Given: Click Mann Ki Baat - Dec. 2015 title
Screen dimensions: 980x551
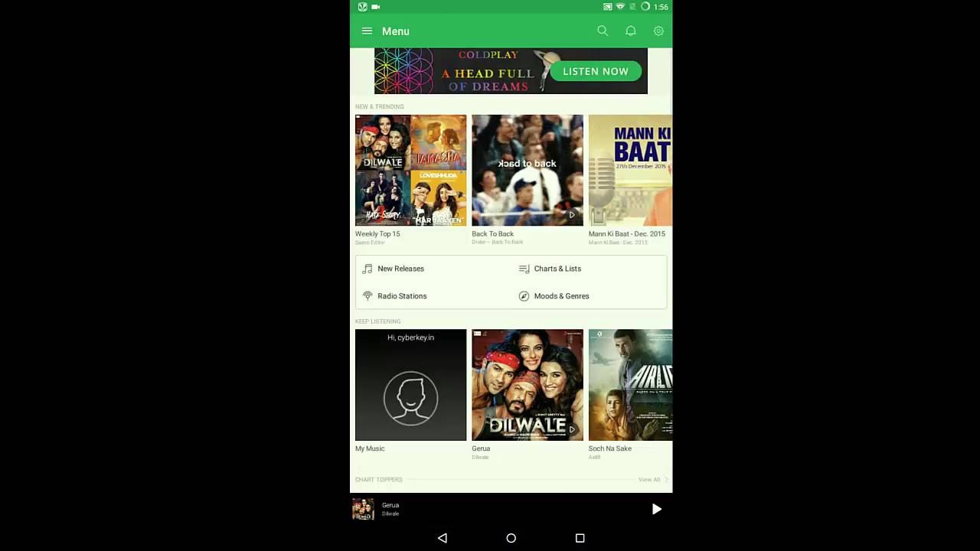Looking at the screenshot, I should (x=627, y=234).
